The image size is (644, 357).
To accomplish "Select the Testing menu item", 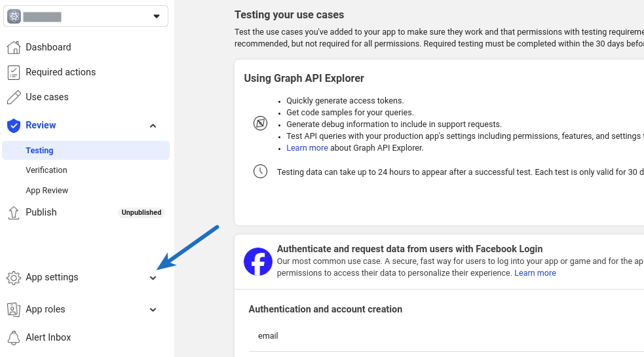I will point(86,151).
